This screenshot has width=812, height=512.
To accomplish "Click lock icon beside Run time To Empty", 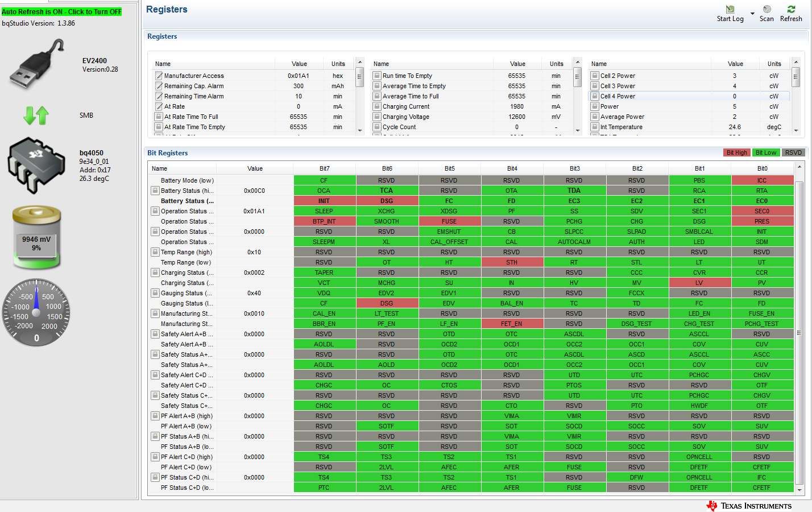I will click(x=377, y=76).
